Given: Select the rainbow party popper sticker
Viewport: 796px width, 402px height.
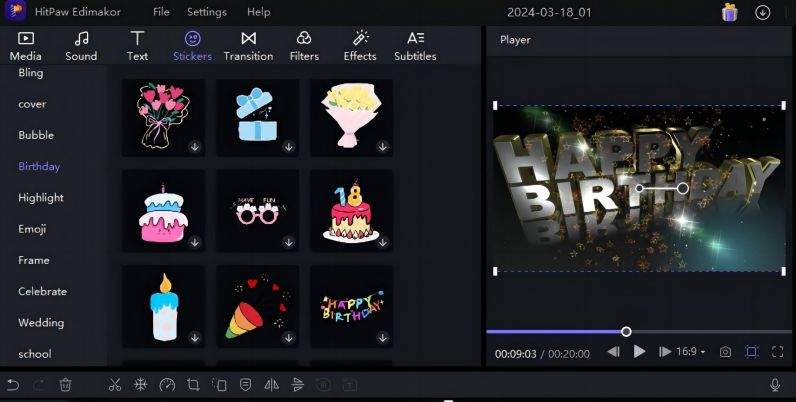Looking at the screenshot, I should [x=257, y=306].
